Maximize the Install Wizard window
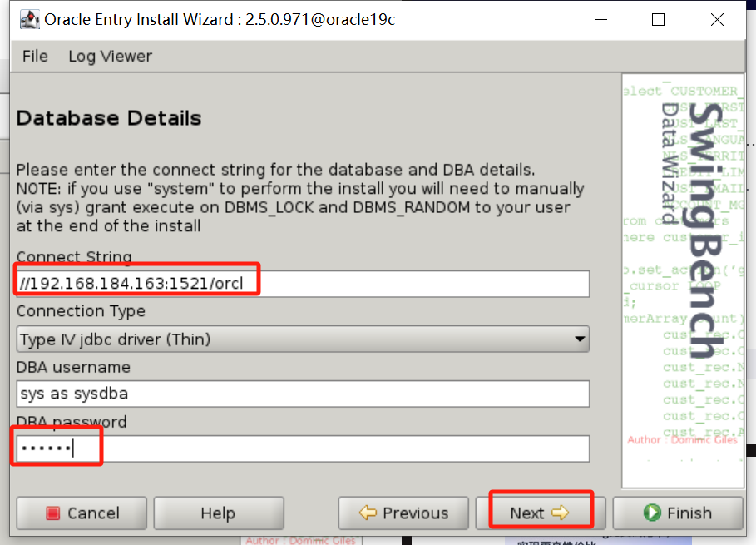The height and width of the screenshot is (545, 756). [x=658, y=20]
